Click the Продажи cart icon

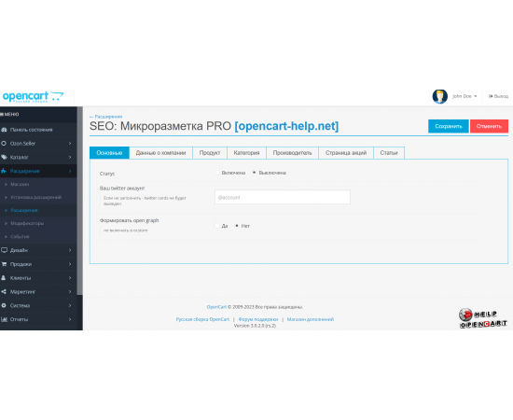4,264
